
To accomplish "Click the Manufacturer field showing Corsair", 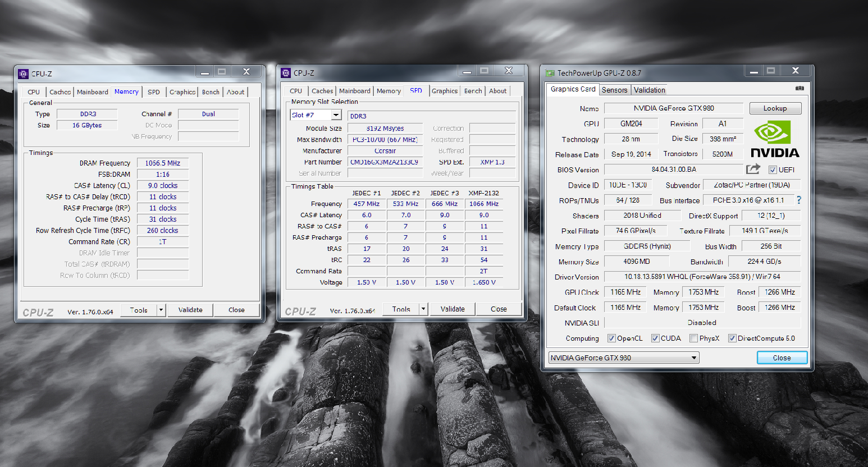I will 385,151.
